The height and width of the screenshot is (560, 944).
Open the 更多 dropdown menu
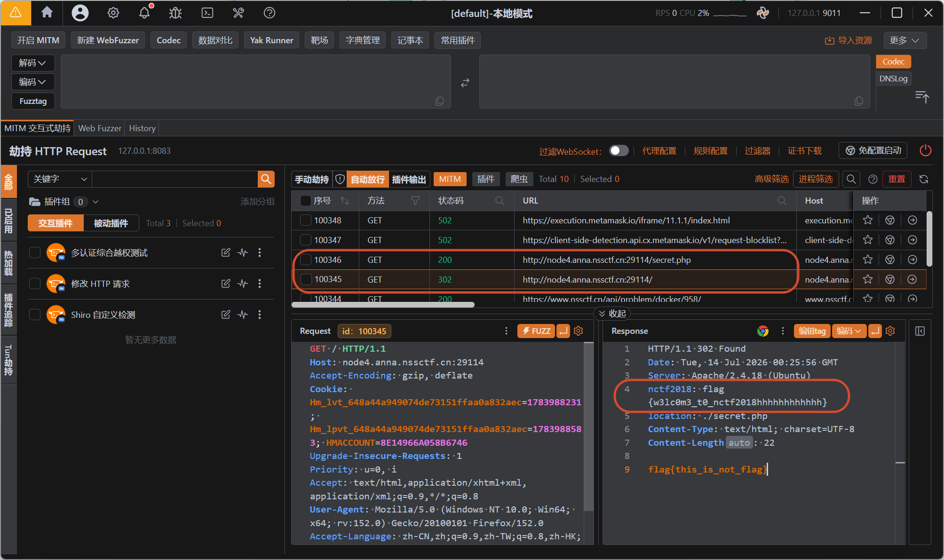point(904,40)
